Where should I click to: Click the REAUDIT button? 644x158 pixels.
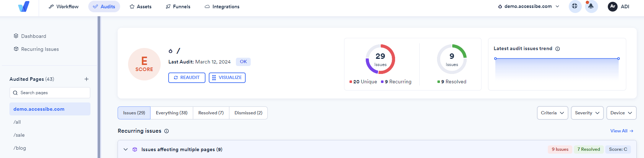[x=187, y=78]
